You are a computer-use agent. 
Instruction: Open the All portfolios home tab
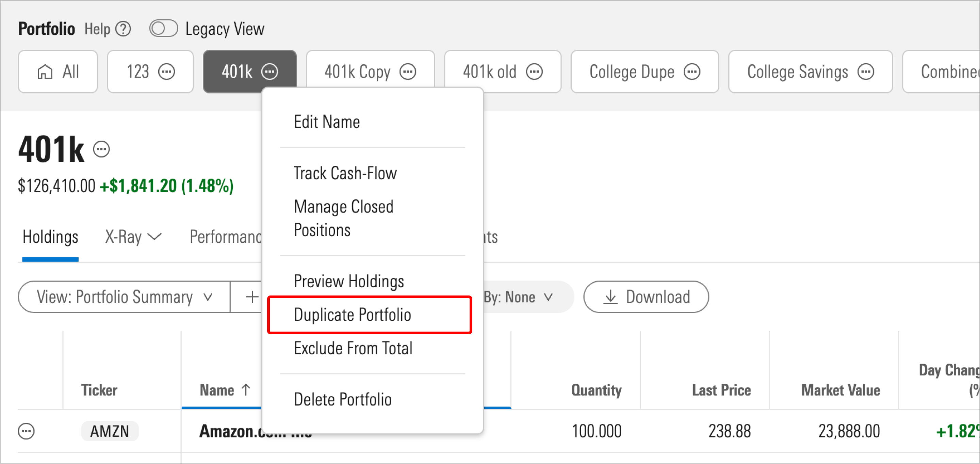[x=58, y=71]
